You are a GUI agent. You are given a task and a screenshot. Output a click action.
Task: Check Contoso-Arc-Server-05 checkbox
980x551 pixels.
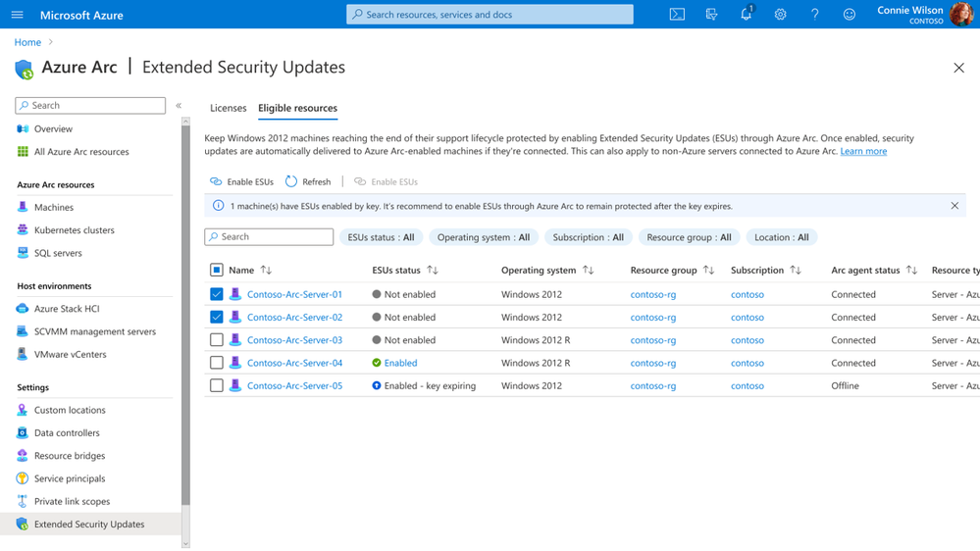[x=216, y=385]
